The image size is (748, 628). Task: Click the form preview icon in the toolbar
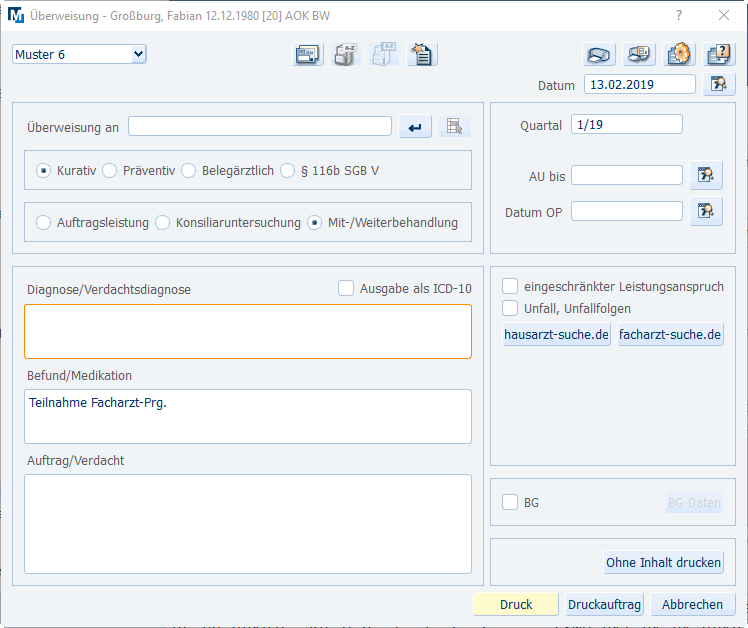click(308, 55)
